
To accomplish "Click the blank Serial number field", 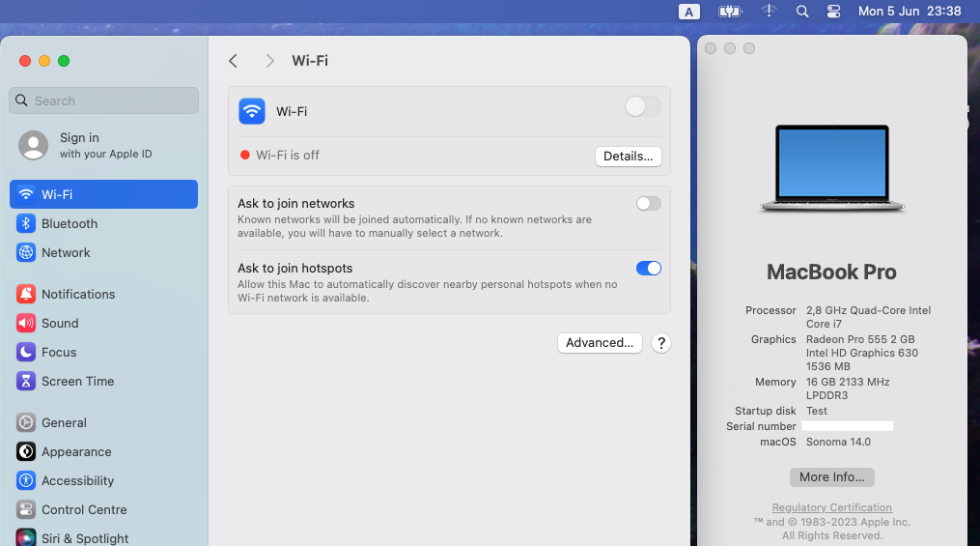I will pos(848,426).
